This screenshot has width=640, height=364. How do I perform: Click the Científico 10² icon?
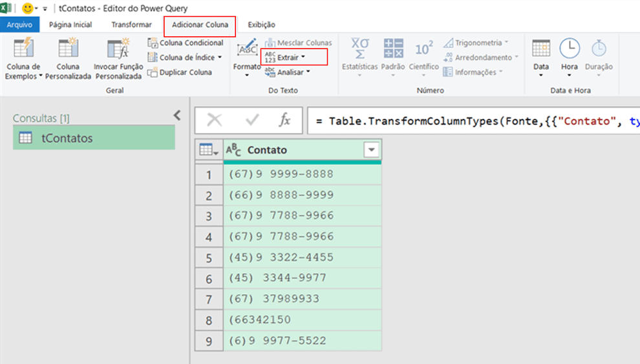point(423,49)
